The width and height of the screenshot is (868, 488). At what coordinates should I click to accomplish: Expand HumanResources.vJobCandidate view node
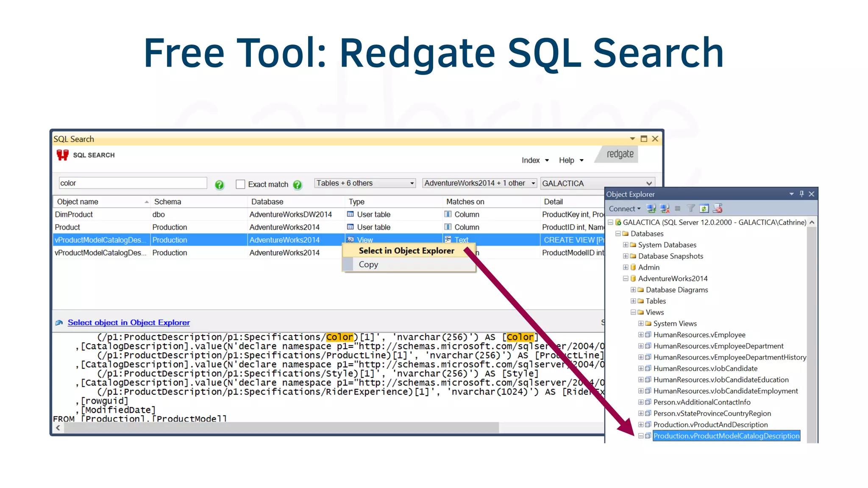tap(641, 369)
